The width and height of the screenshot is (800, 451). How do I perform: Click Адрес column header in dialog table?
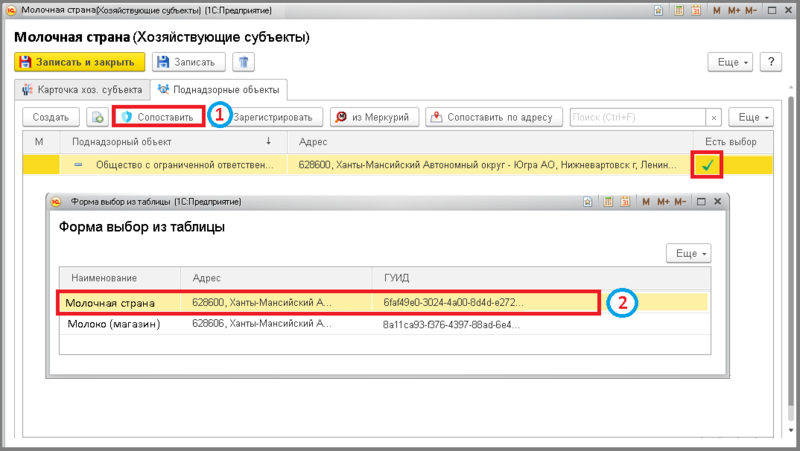(276, 278)
